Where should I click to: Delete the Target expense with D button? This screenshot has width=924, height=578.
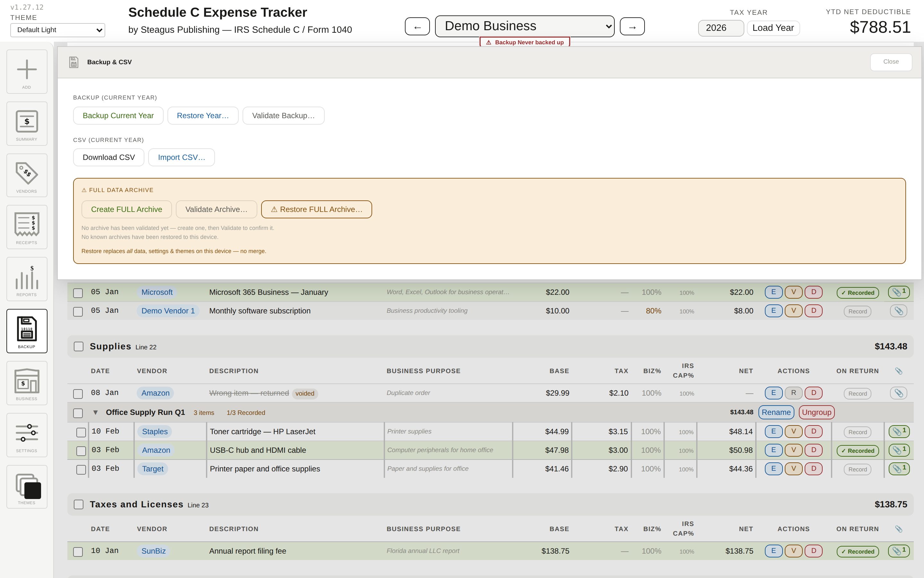pos(814,469)
